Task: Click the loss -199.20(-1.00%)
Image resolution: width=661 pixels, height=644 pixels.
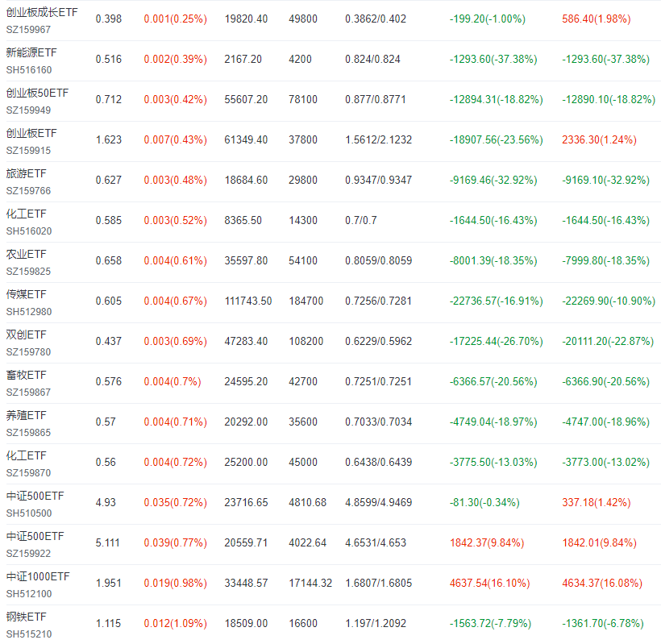Action: [488, 19]
